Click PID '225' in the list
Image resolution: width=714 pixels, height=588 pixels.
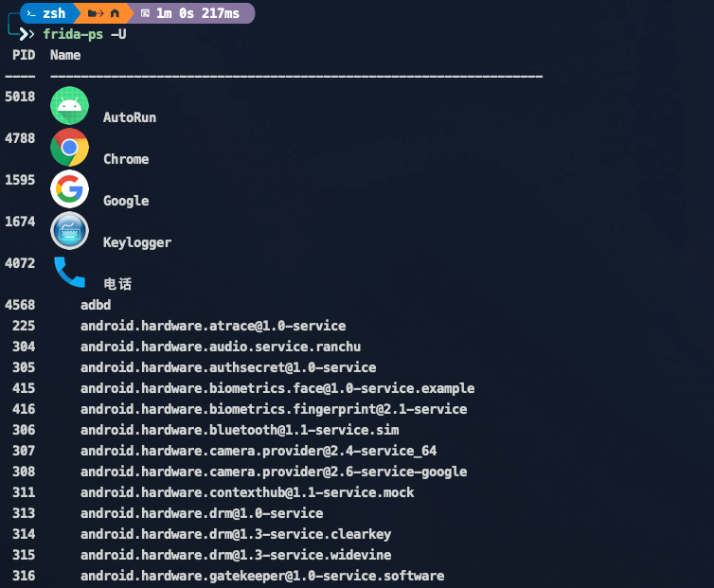click(x=24, y=326)
